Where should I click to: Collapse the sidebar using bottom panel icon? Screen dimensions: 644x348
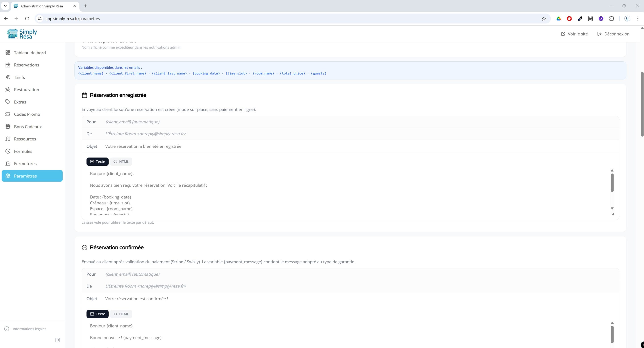57,340
